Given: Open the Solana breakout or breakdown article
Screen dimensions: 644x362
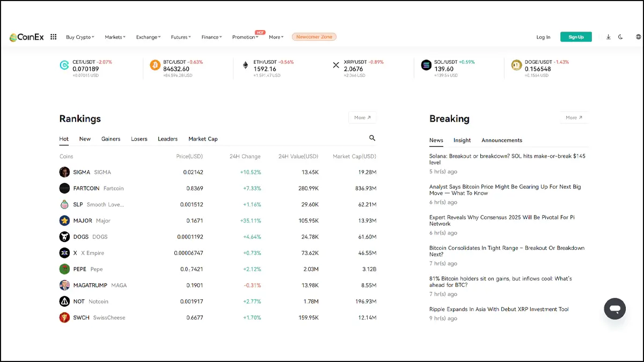Looking at the screenshot, I should tap(507, 159).
